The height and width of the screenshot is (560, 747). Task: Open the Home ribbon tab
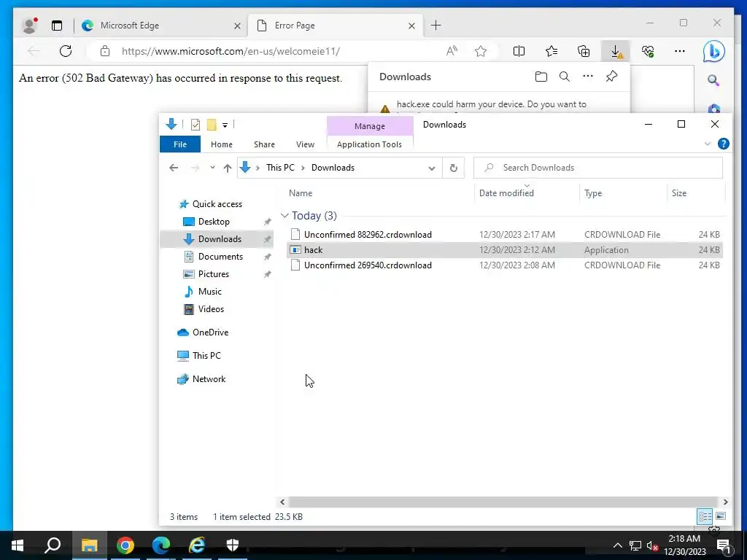click(222, 144)
